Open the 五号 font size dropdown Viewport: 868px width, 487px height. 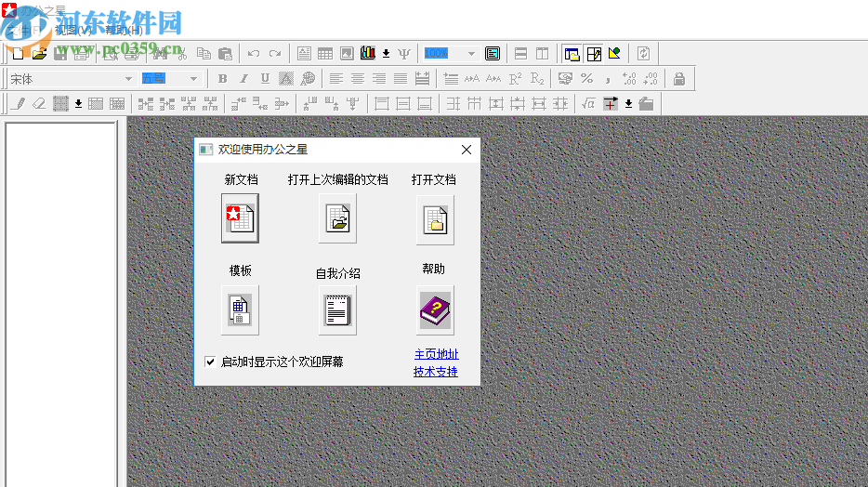(193, 79)
